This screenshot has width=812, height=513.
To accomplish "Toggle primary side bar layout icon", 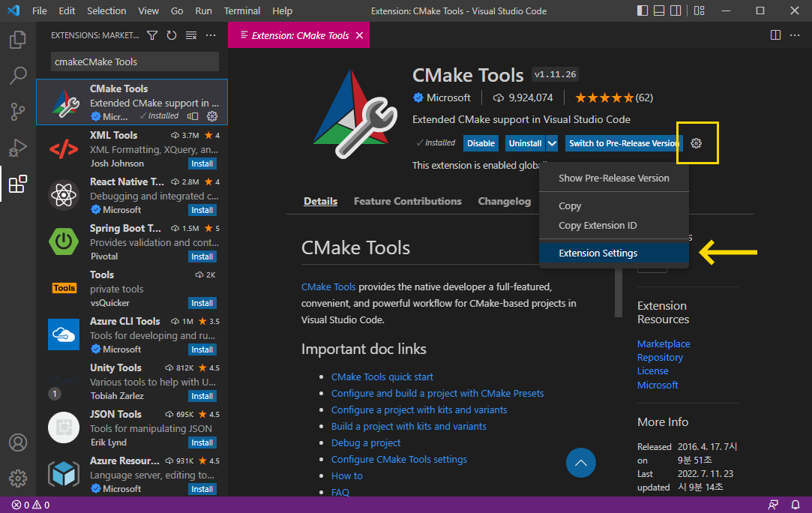I will [x=642, y=10].
